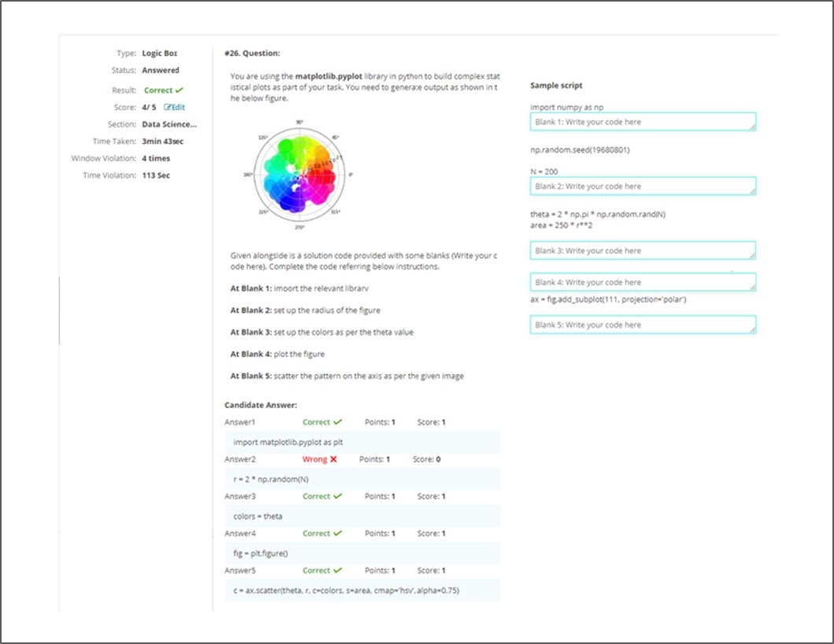Focus the Blank 1 code input field

point(643,122)
